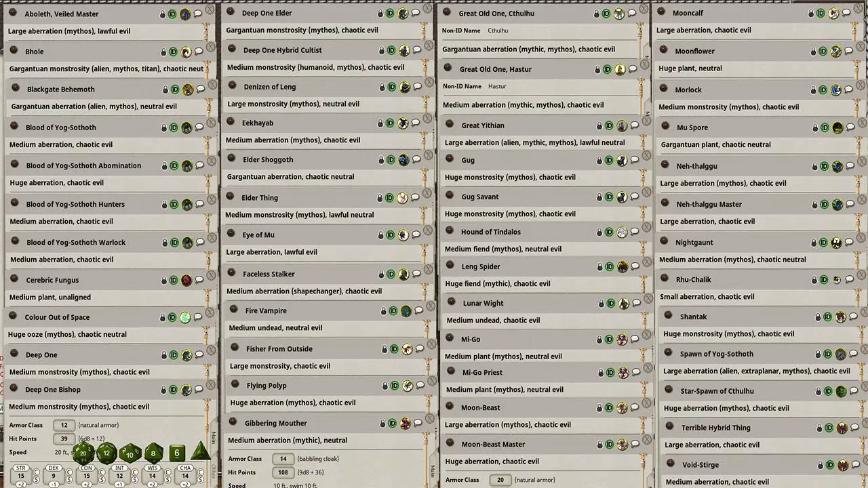Close the Eye of Mu sheet

(x=428, y=231)
